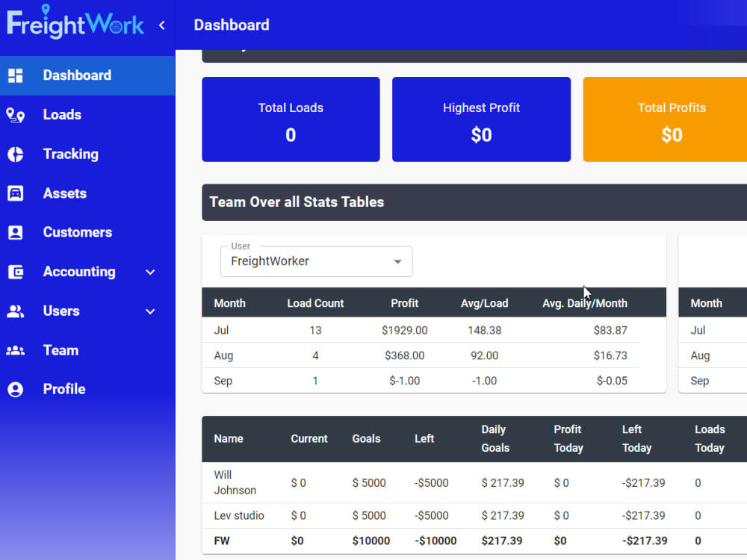Click the Load Count column header
The image size is (747, 560).
[x=315, y=303]
